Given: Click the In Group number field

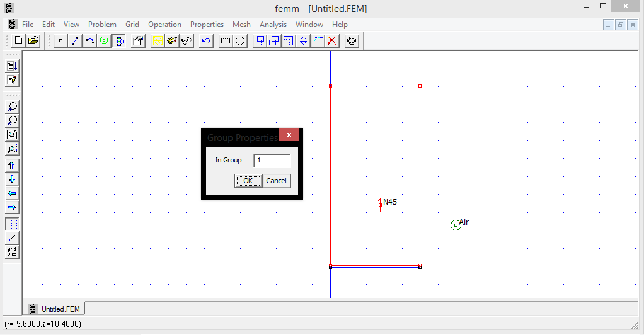Looking at the screenshot, I should (272, 161).
